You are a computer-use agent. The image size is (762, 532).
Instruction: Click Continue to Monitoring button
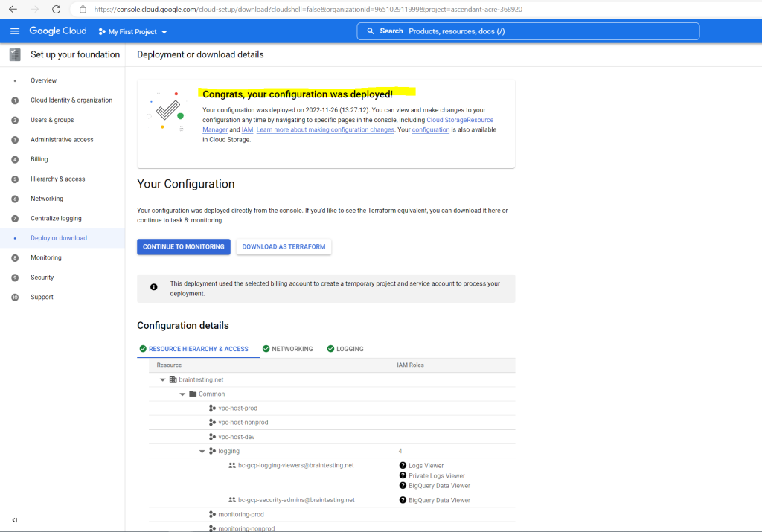[x=184, y=247]
